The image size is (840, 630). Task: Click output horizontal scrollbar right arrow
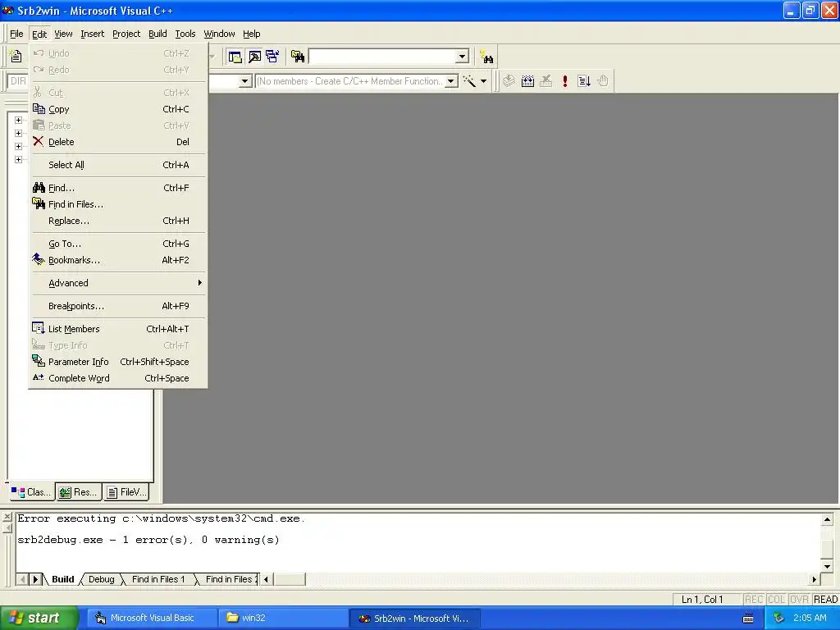point(815,579)
